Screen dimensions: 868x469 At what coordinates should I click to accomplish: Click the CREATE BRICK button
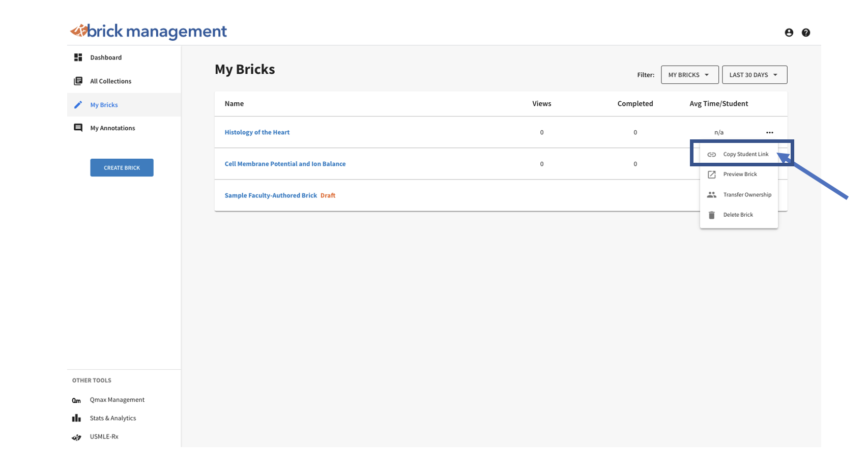(x=122, y=168)
